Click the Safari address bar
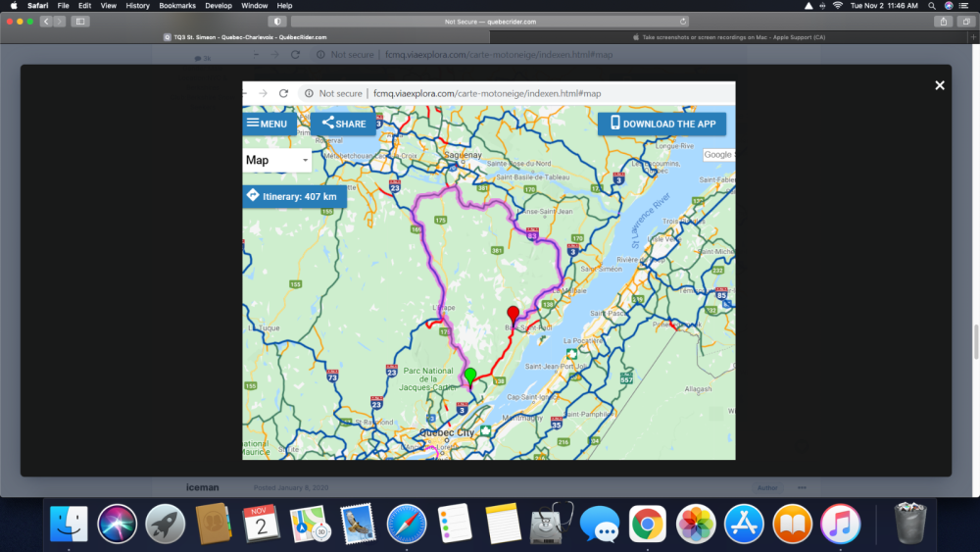The image size is (980, 552). [x=490, y=22]
